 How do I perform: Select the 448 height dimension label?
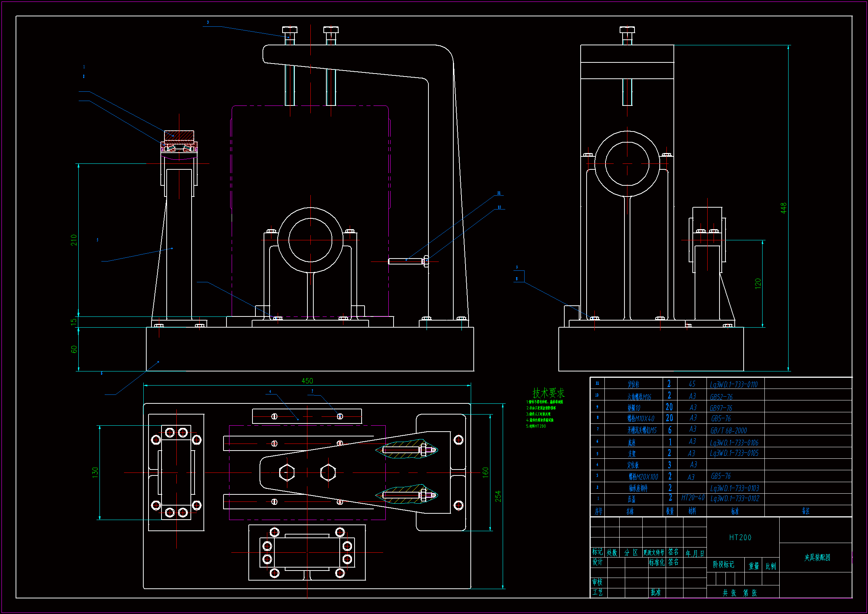[x=783, y=208]
